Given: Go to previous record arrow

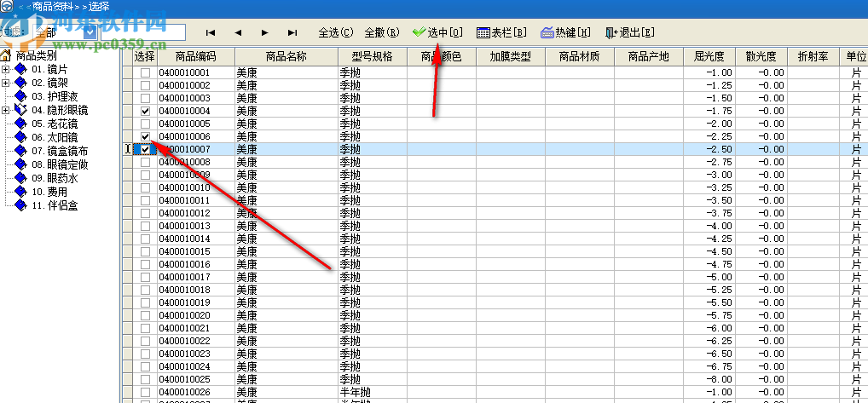Looking at the screenshot, I should tap(238, 32).
